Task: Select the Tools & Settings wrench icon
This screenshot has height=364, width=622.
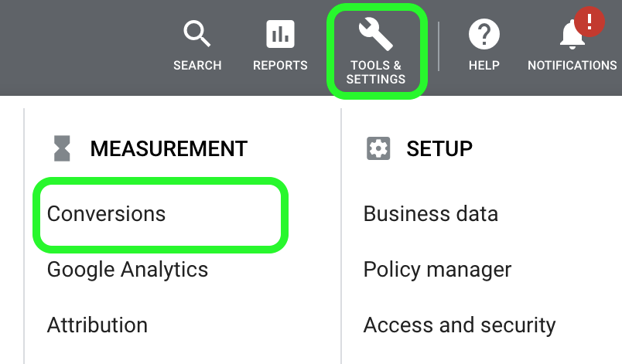Action: [x=376, y=34]
